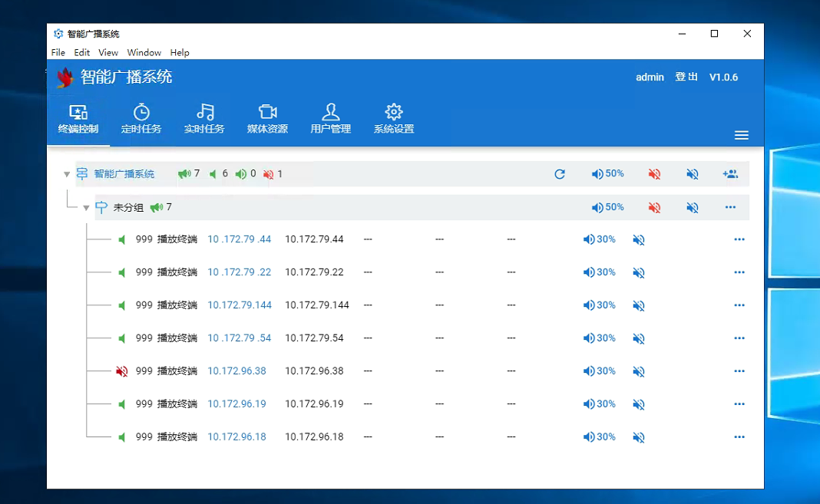Click the refresh icon in root row
Viewport: 820px width, 504px height.
coord(560,174)
